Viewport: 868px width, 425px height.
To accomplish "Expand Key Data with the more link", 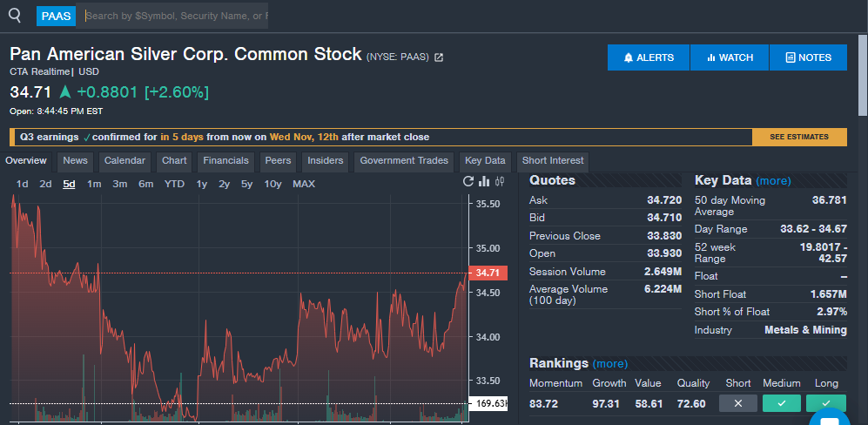I will (773, 181).
